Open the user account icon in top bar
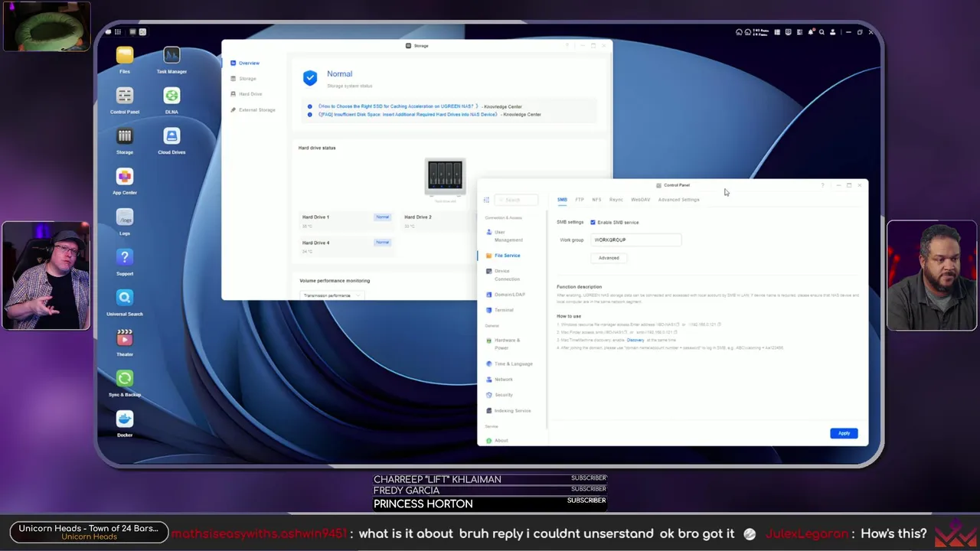 (833, 32)
